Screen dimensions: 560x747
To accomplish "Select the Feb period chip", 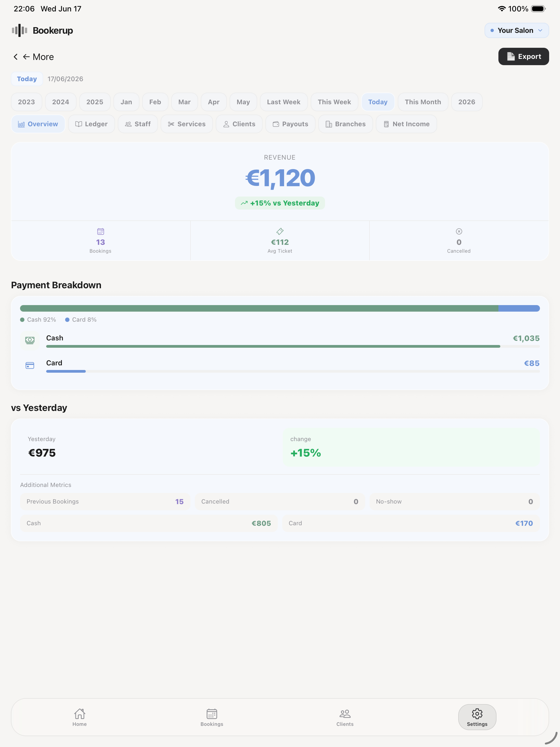I will [x=155, y=102].
